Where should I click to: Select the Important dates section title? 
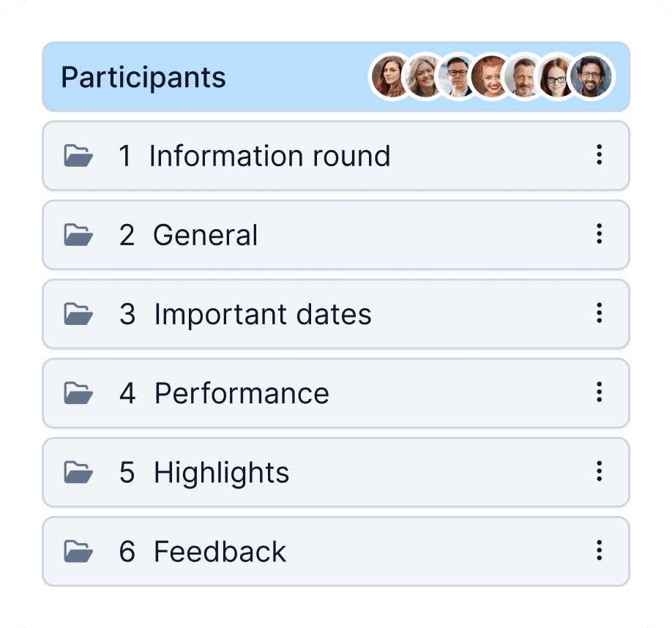click(263, 314)
